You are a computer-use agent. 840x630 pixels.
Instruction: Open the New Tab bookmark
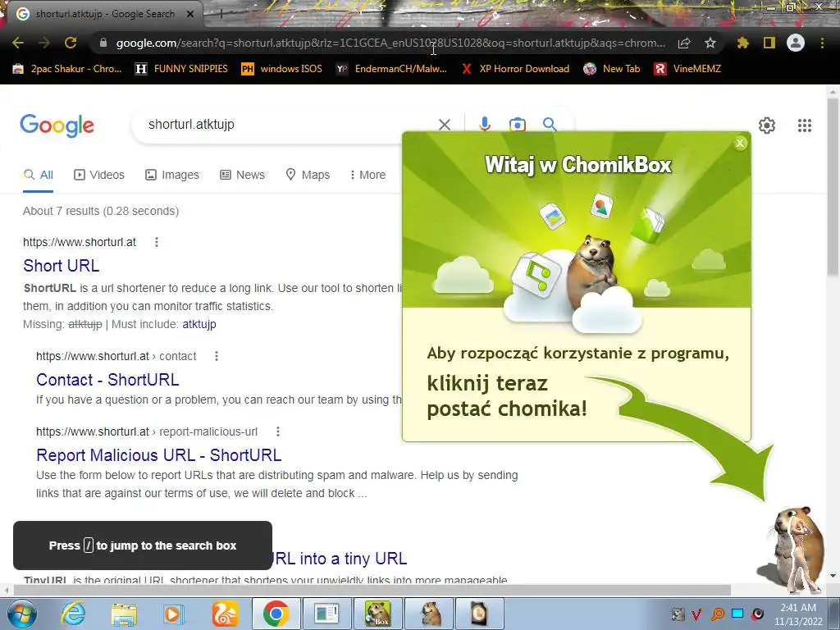612,69
